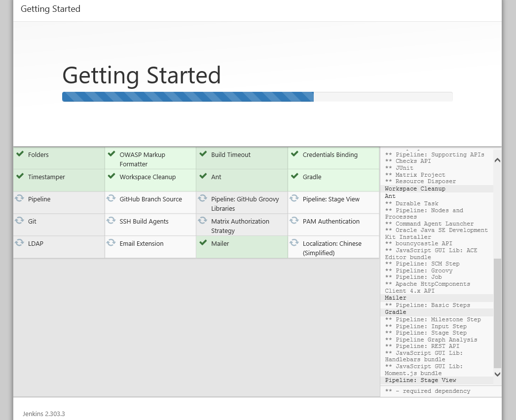Click the pending icon next to Pipeline: Stage View
This screenshot has height=420, width=516.
point(294,198)
